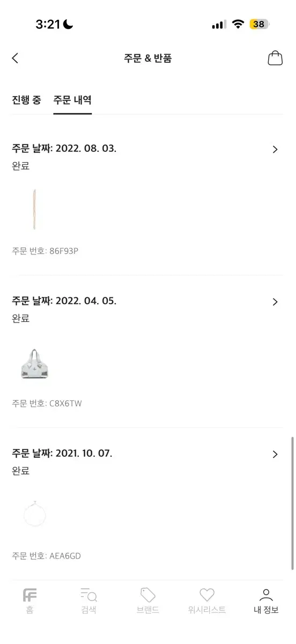Open the 검색 search icon
Screen dimensions: 296x644
[x=89, y=595]
